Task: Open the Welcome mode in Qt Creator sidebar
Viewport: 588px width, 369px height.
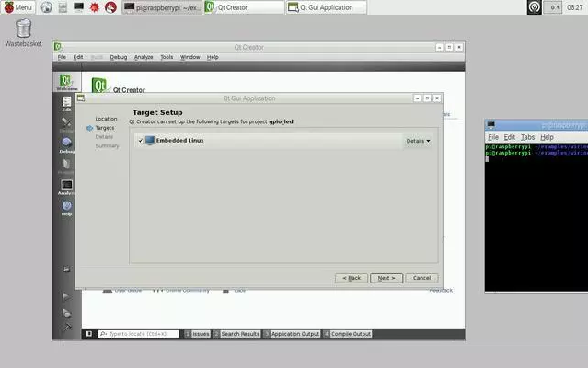Action: tap(66, 83)
